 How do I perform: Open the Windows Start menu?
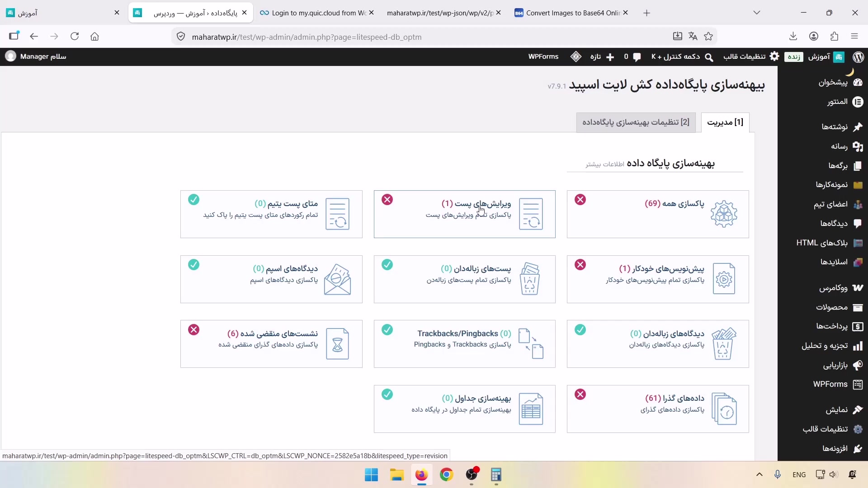[x=371, y=475]
